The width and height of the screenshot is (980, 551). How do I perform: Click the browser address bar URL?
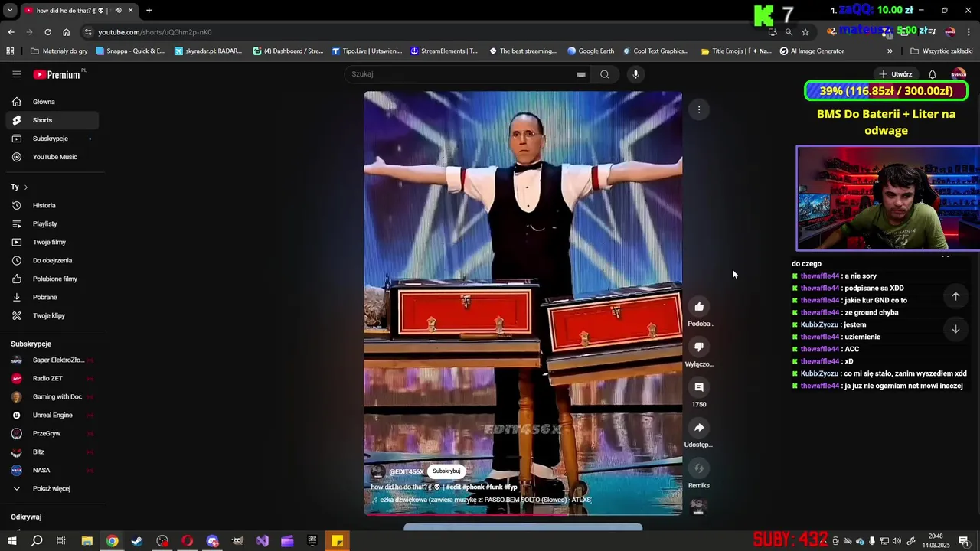pyautogui.click(x=155, y=32)
